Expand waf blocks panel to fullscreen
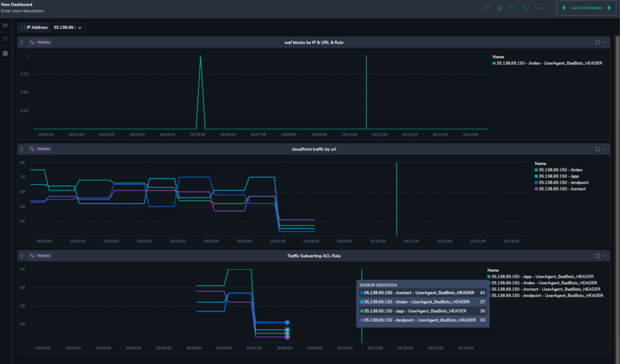This screenshot has height=364, width=620. pyautogui.click(x=597, y=42)
